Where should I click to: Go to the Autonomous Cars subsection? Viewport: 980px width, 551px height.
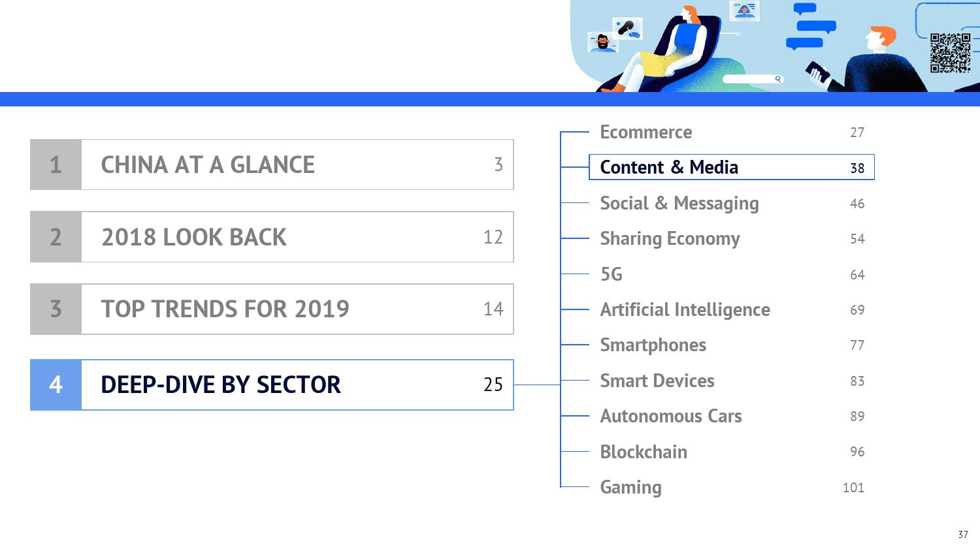click(670, 416)
